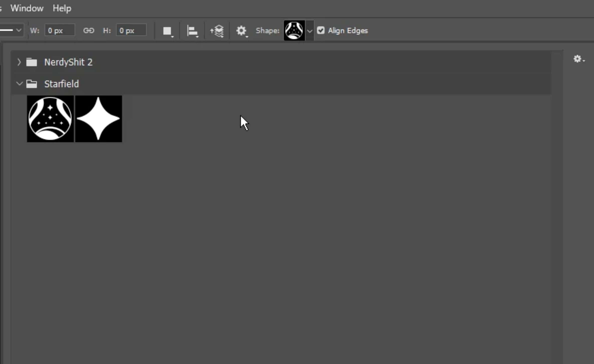Click the path arrangement layers icon
594x364 pixels.
(x=217, y=31)
